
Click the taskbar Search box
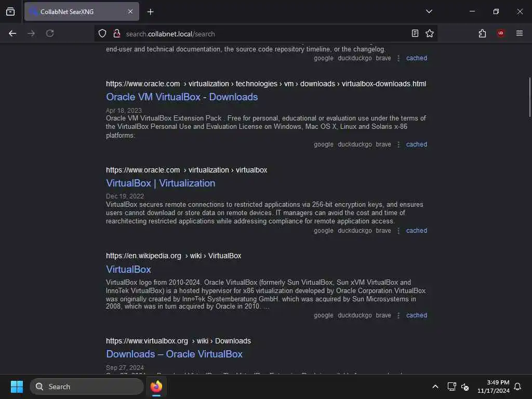coord(87,387)
